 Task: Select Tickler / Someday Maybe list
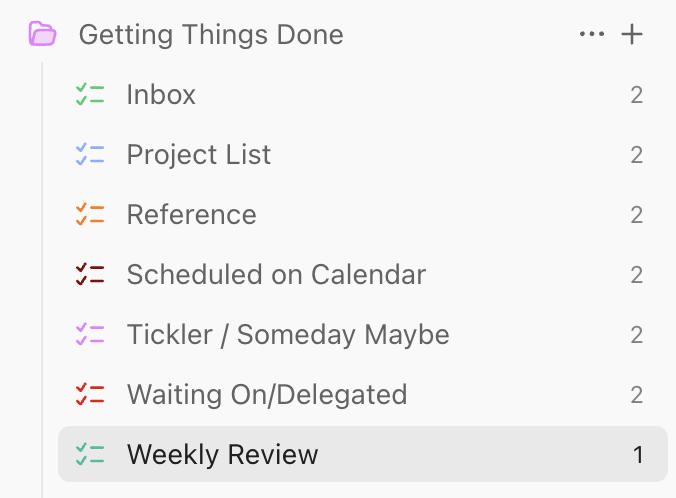(287, 335)
